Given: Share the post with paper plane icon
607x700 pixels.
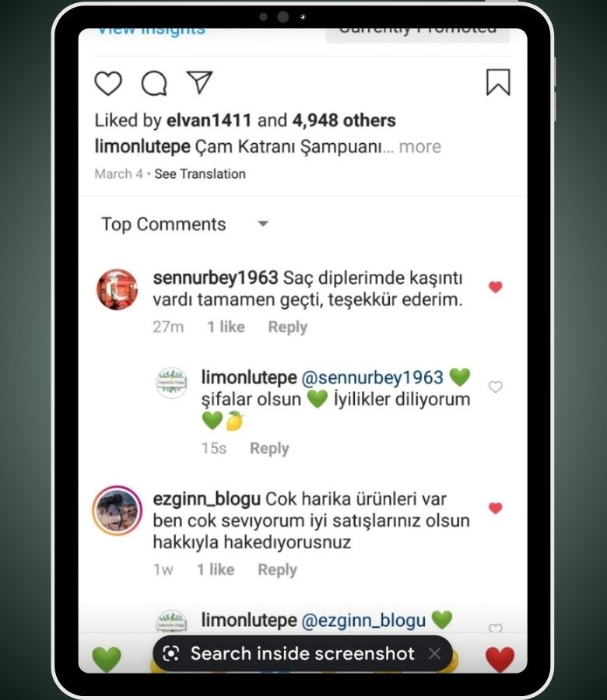Looking at the screenshot, I should 199,82.
